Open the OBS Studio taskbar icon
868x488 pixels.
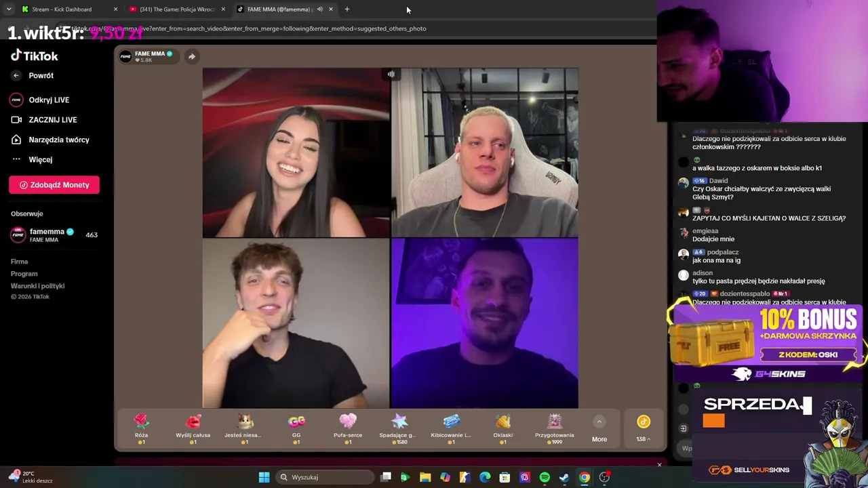[x=604, y=477]
